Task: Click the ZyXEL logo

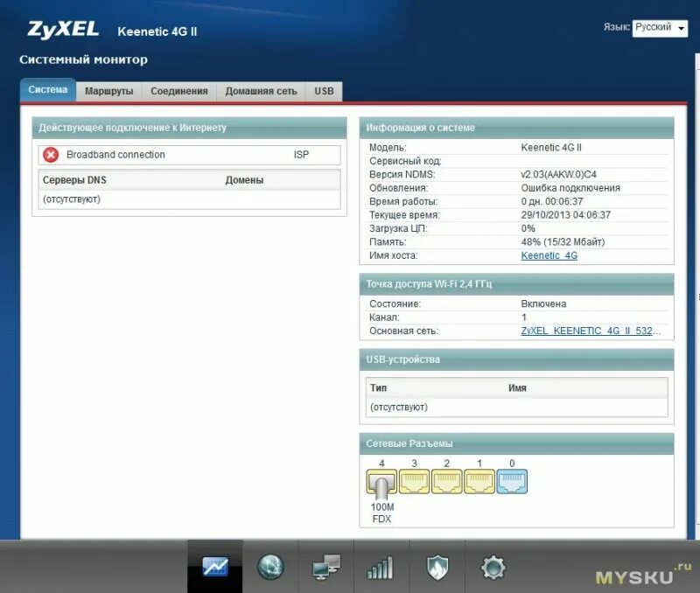Action: coord(63,30)
